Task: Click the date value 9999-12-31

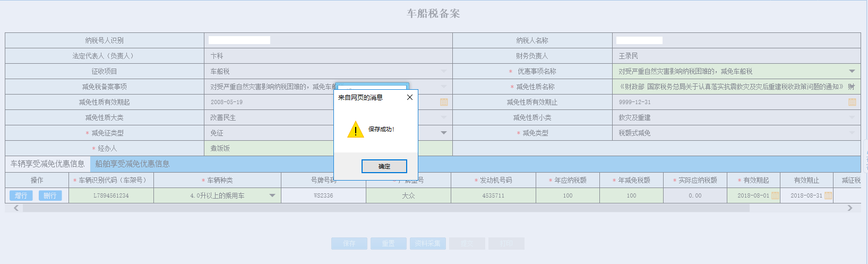Action: (634, 102)
